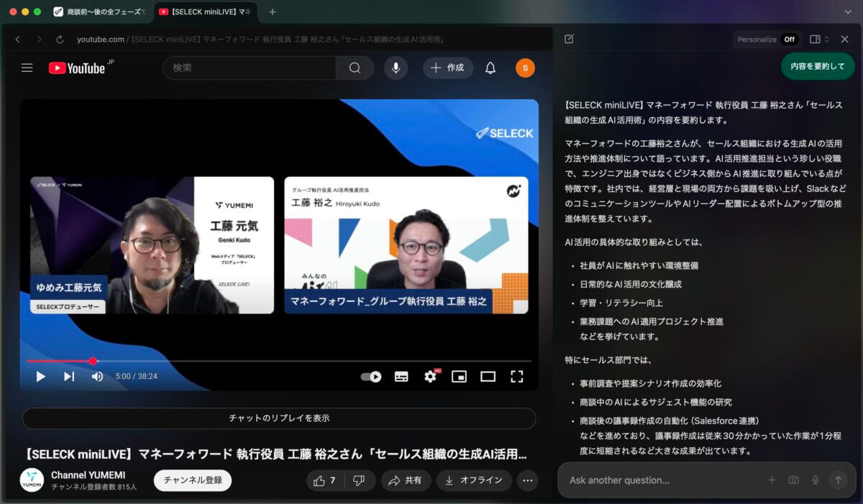Start voice search with microphone button
This screenshot has width=863, height=504.
coord(396,68)
